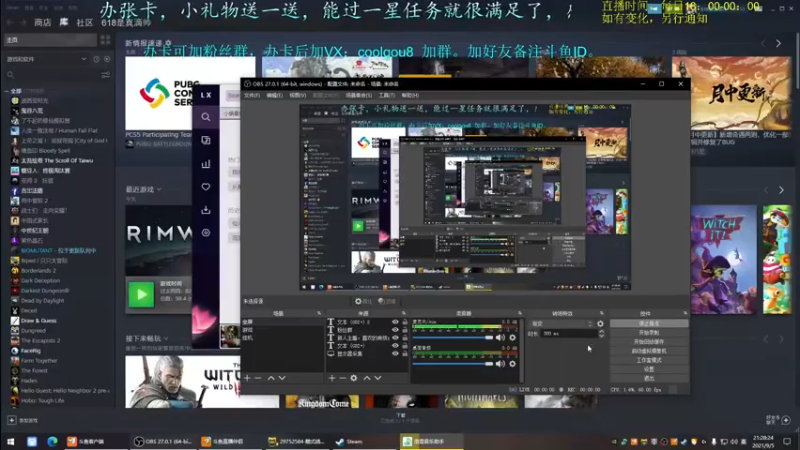Open transition properties gear in OBS

point(600,323)
